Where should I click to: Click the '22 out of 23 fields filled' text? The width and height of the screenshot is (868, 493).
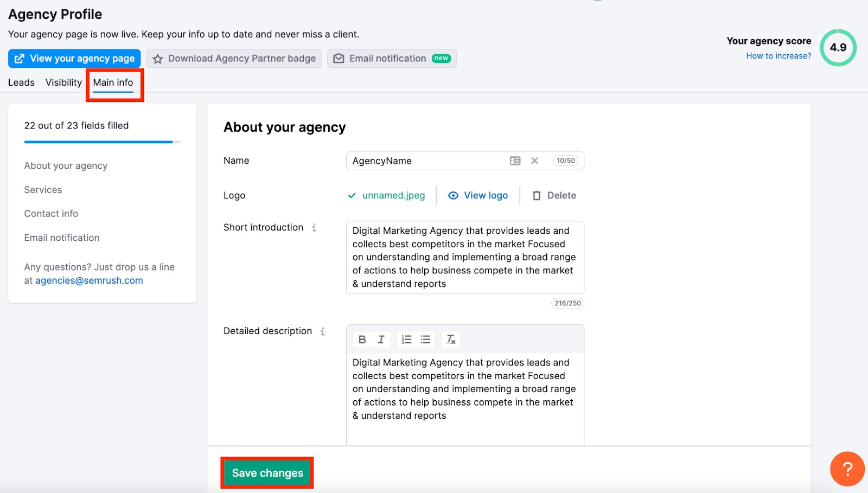point(76,126)
